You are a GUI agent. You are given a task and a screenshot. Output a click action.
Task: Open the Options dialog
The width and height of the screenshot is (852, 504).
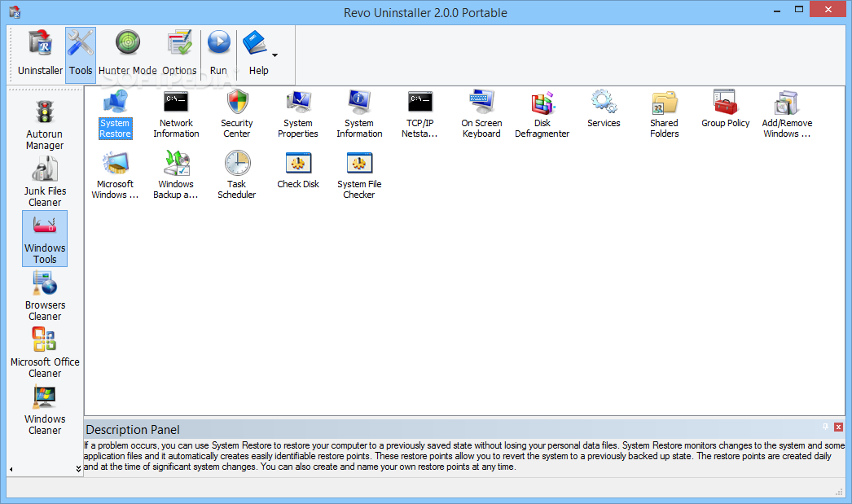coord(179,55)
